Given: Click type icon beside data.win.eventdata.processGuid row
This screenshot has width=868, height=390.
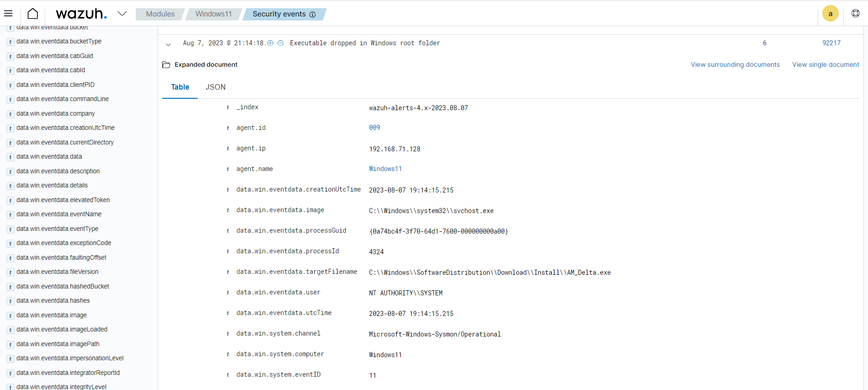Looking at the screenshot, I should pos(228,231).
